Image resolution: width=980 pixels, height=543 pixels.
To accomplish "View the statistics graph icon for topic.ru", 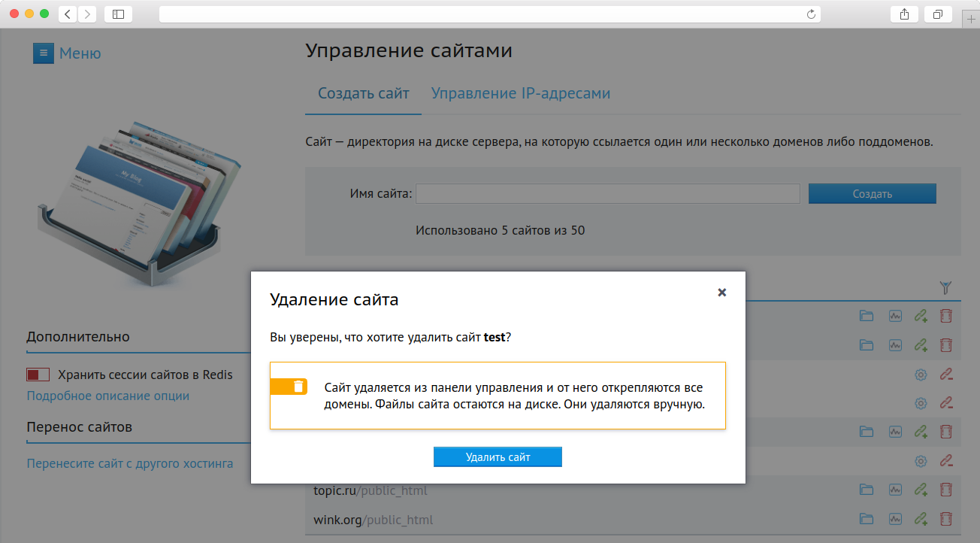I will click(x=895, y=490).
